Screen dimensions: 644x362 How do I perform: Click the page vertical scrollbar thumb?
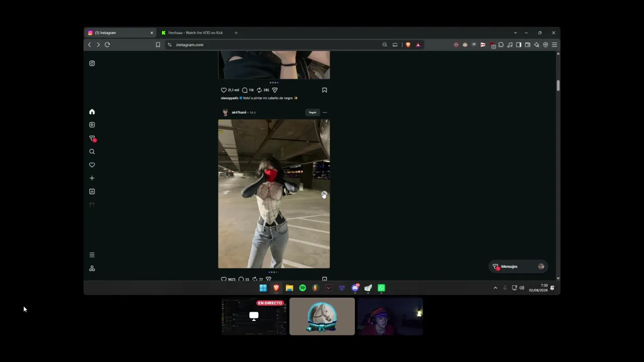pyautogui.click(x=558, y=85)
